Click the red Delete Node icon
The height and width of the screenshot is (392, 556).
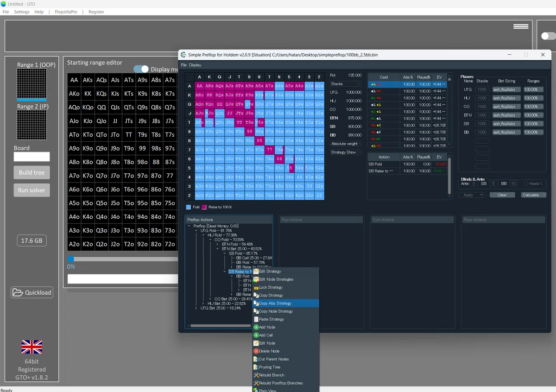[256, 351]
